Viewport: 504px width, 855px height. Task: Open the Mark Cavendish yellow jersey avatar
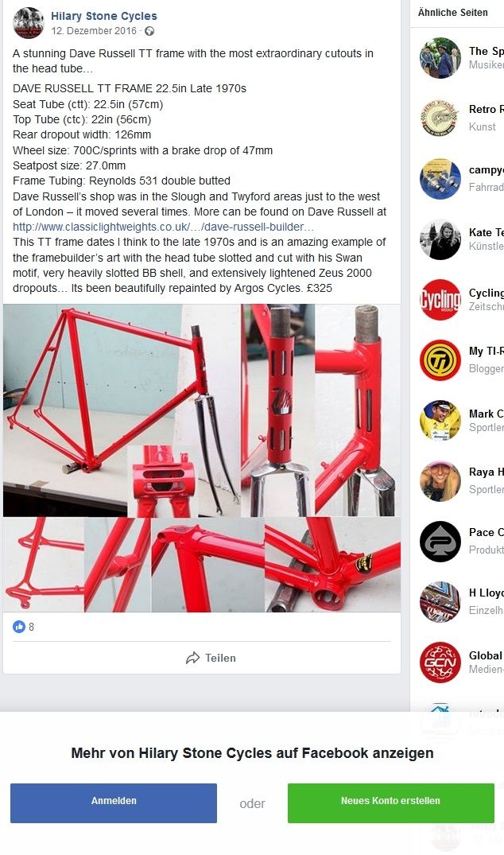coord(440,421)
